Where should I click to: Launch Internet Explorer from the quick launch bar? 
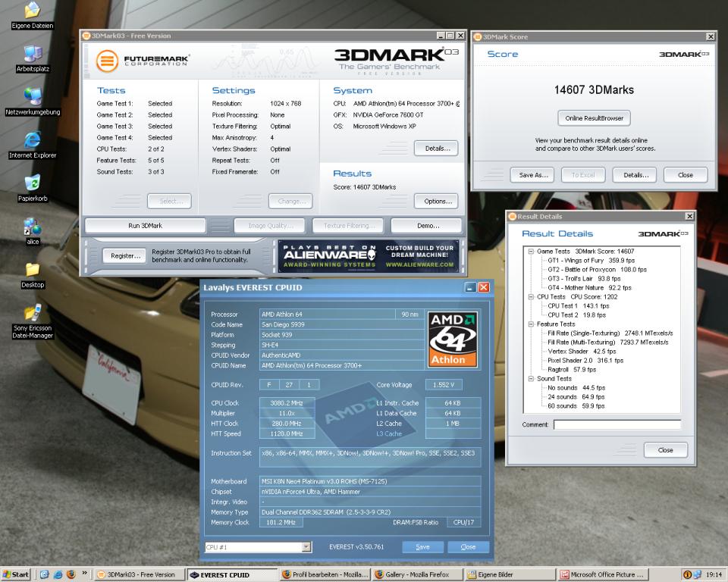pyautogui.click(x=58, y=574)
